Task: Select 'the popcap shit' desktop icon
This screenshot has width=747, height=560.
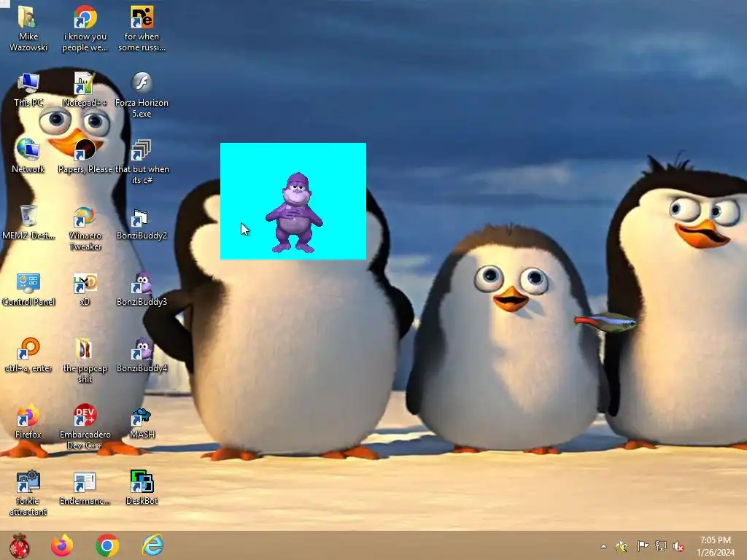Action: (x=85, y=360)
